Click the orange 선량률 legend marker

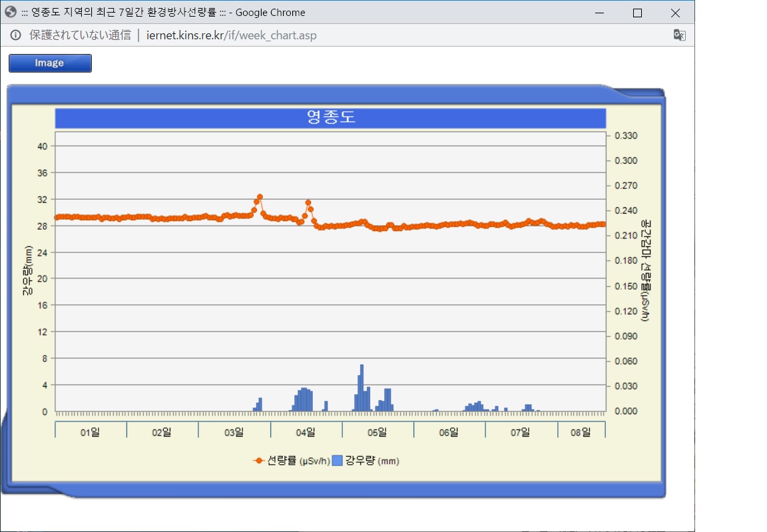[x=259, y=461]
